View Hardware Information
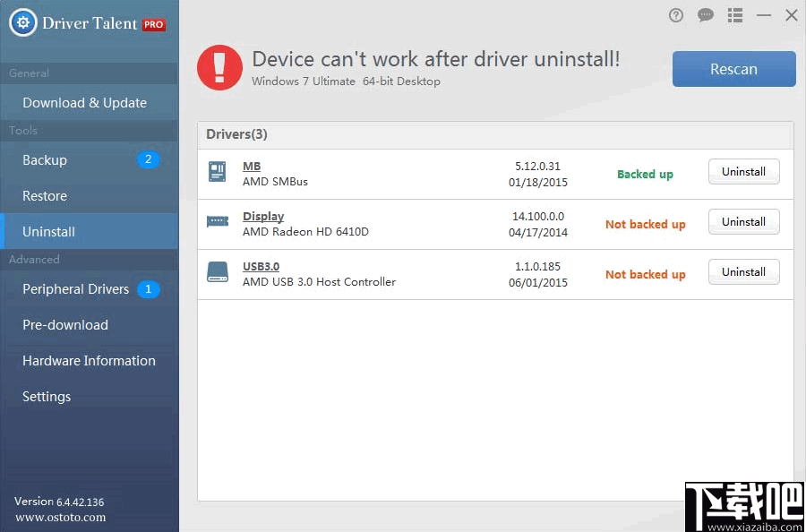806x532 pixels. [88, 361]
